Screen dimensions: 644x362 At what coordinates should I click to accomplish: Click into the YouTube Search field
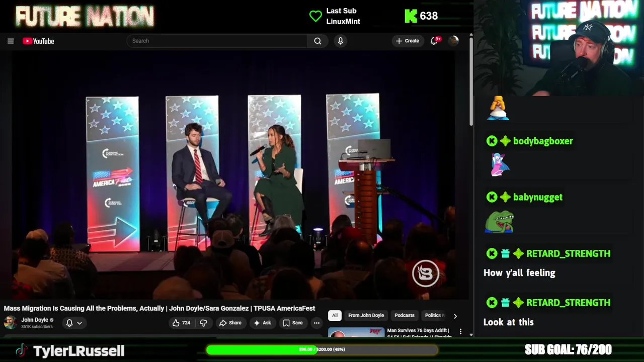217,41
